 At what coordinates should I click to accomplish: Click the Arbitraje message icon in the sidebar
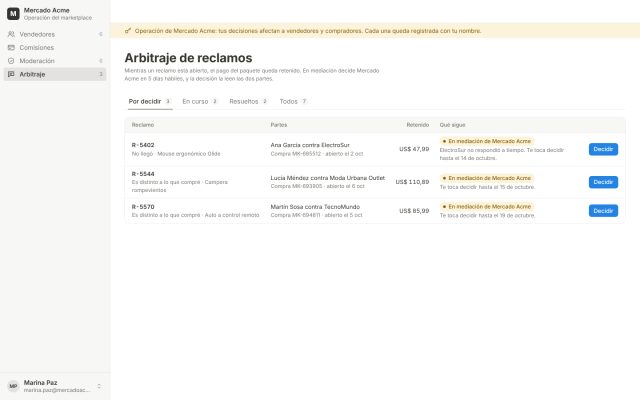11,74
